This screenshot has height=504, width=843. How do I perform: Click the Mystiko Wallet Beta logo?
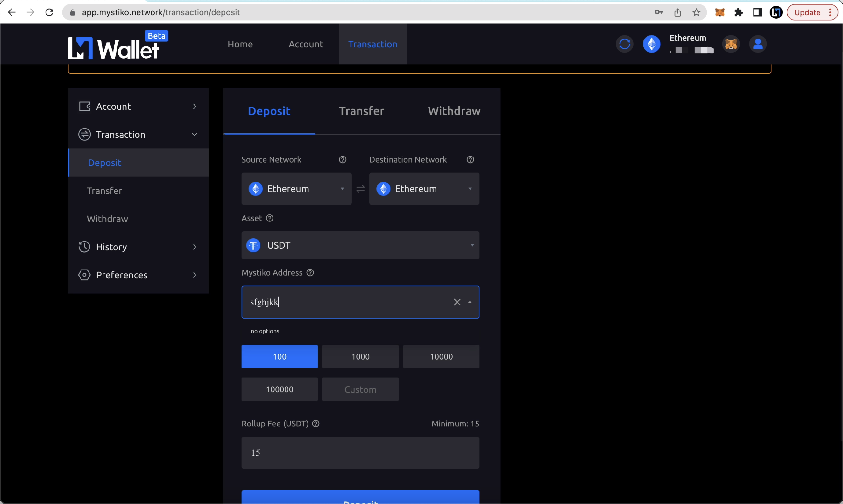(118, 45)
